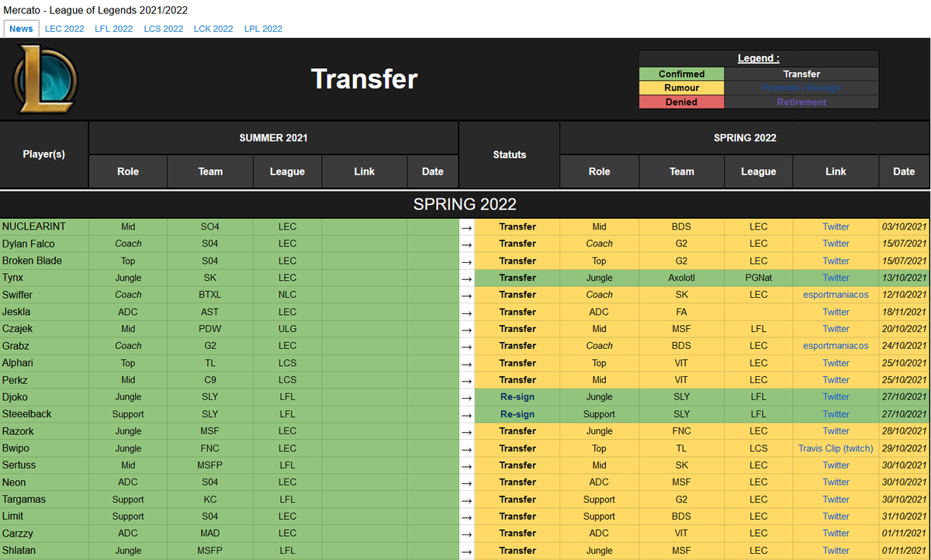
Task: Select the date 13/10/2021
Action: [904, 278]
